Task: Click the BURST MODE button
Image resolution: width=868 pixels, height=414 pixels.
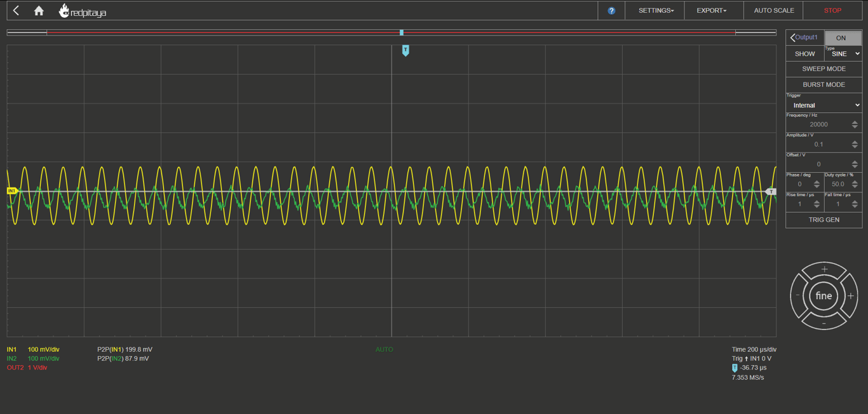Action: tap(824, 84)
